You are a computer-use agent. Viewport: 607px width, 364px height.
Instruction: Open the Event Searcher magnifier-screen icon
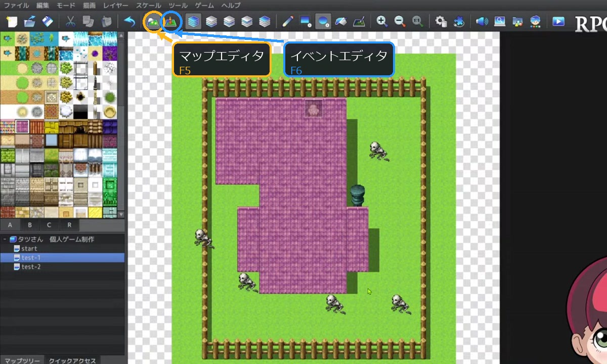(x=500, y=22)
